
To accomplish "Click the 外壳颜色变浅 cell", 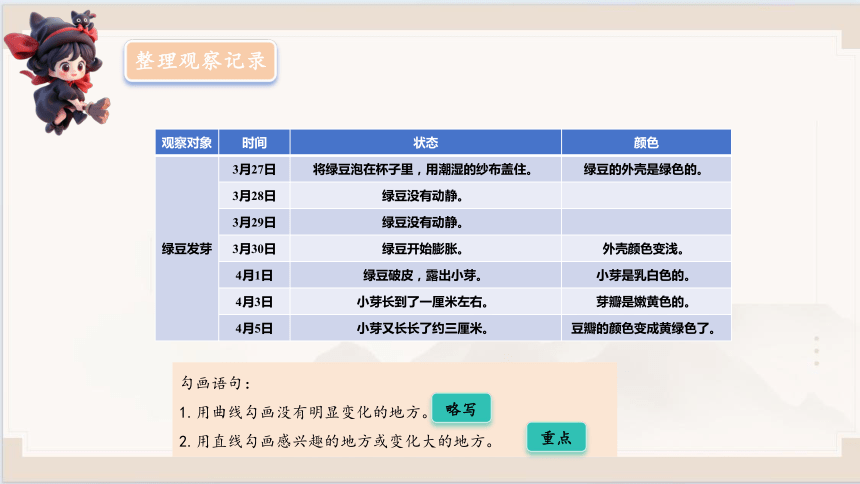I will click(x=646, y=249).
